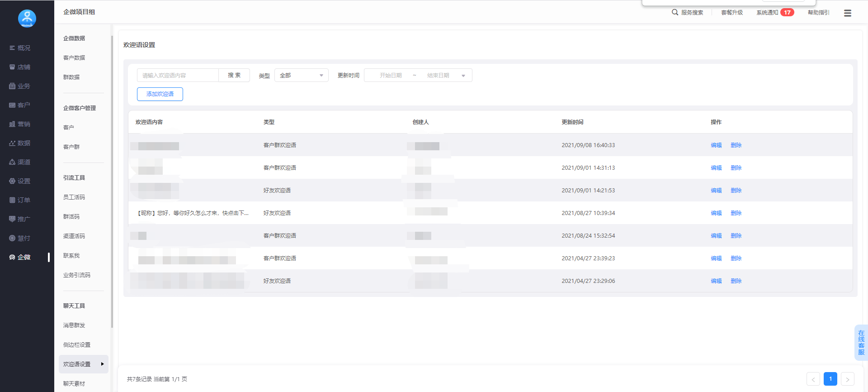Open the store (店铺) sidebar icon
868x392 pixels.
coord(12,67)
